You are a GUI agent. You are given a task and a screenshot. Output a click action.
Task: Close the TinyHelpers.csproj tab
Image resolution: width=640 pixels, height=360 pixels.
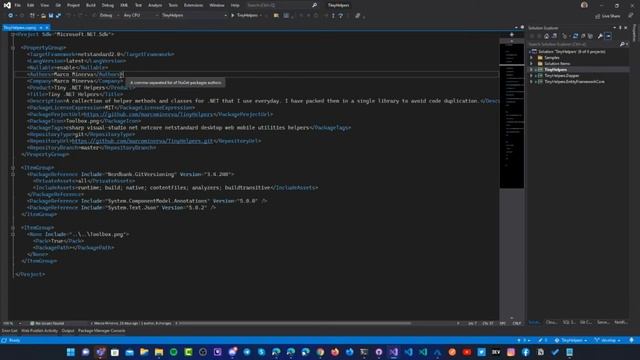tap(47, 28)
